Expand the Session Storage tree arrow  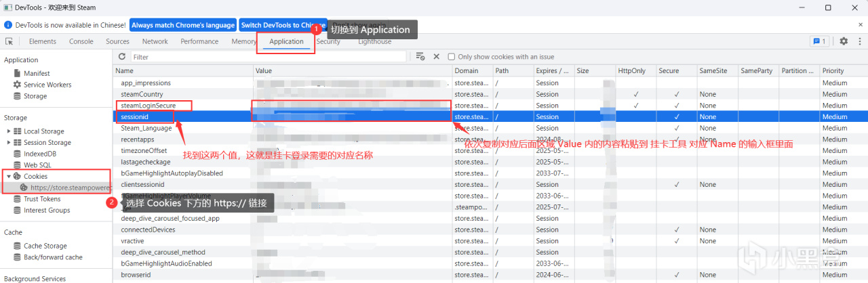pos(9,143)
